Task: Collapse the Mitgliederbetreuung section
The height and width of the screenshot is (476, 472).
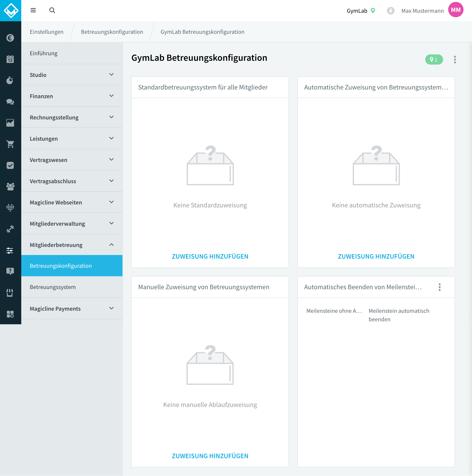Action: click(72, 245)
